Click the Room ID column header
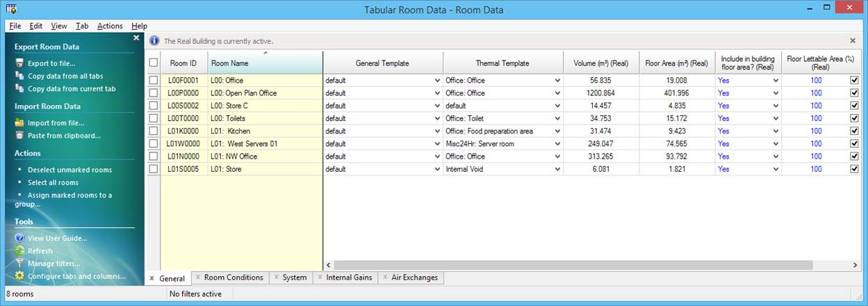868x306 pixels. [x=184, y=63]
